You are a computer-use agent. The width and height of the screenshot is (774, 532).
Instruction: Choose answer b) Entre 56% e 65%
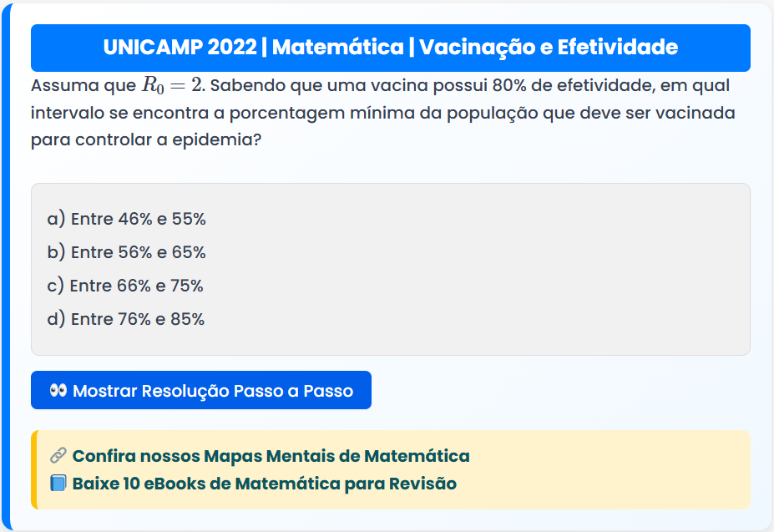coord(127,252)
